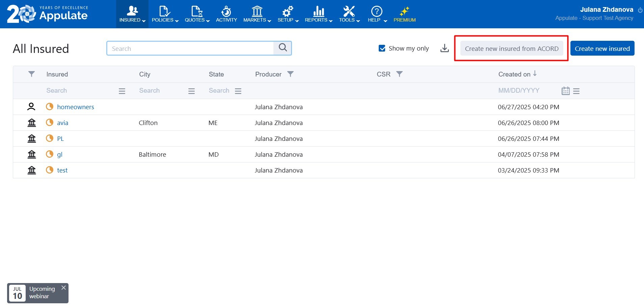The height and width of the screenshot is (308, 644).
Task: Click the status icon beside homeowners
Action: [50, 107]
